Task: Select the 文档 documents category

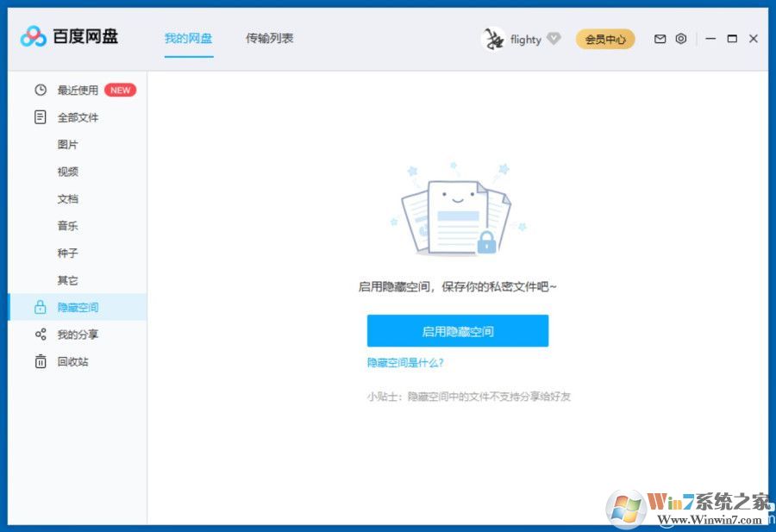Action: [x=69, y=198]
